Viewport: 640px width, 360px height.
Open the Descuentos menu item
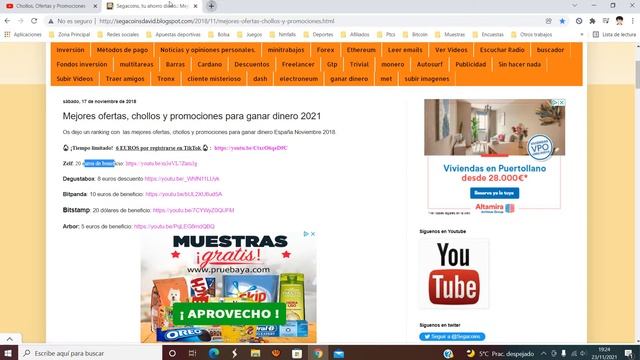[252, 64]
